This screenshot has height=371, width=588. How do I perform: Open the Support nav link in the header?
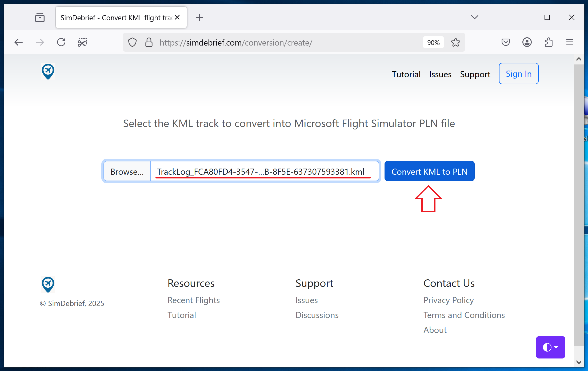[475, 74]
